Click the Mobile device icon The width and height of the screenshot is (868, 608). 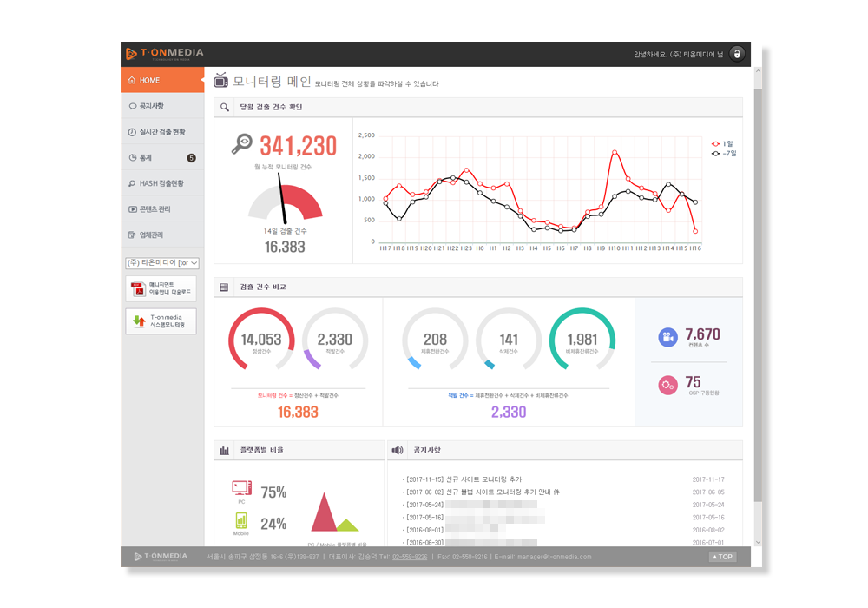(241, 520)
